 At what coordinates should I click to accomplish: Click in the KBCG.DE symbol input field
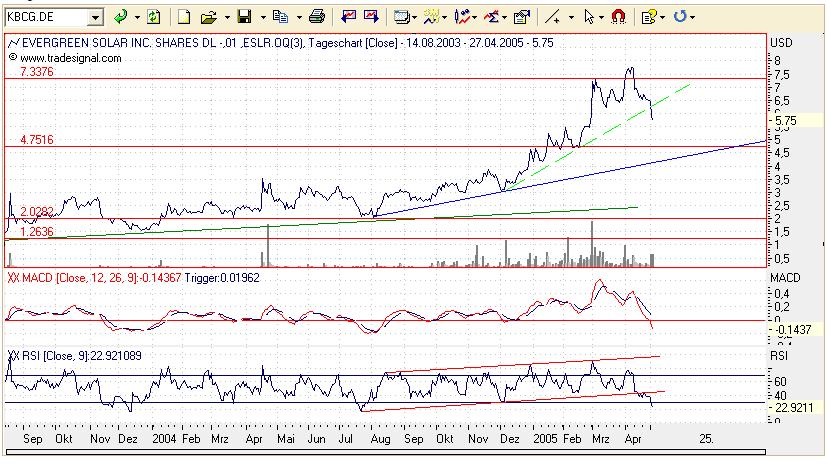(46, 17)
